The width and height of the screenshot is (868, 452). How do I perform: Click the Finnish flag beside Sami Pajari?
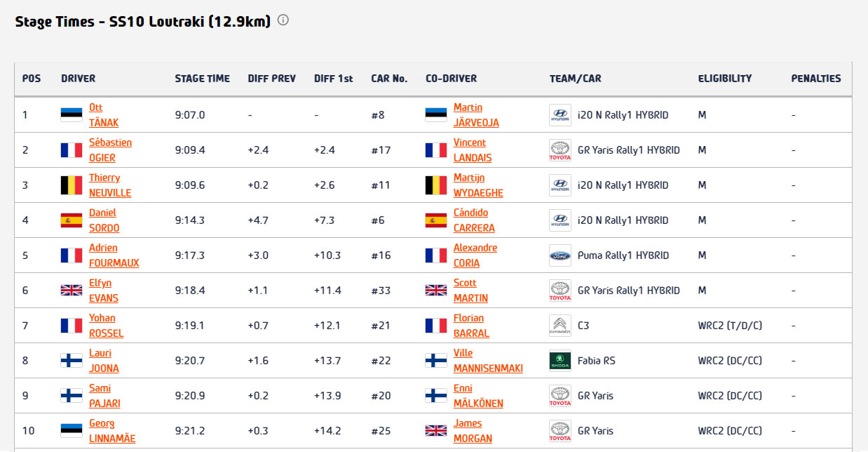click(72, 396)
